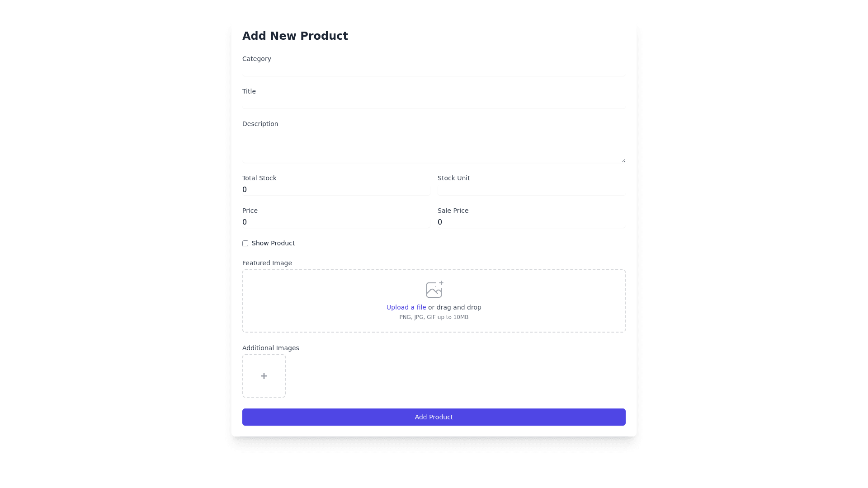Image resolution: width=868 pixels, height=488 pixels.
Task: Click the Price input field
Action: 336,222
